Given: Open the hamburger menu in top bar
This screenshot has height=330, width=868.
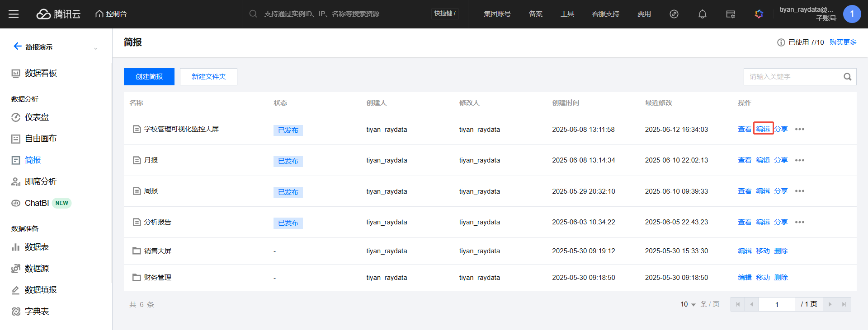Looking at the screenshot, I should pyautogui.click(x=14, y=14).
